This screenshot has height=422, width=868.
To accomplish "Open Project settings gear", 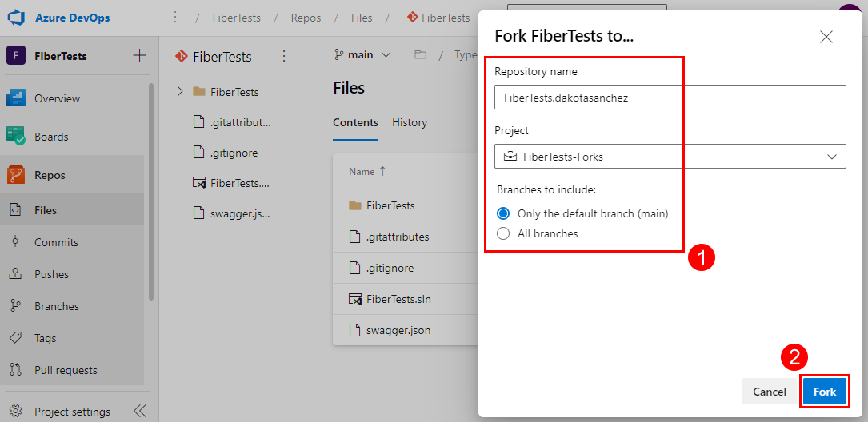I will [x=16, y=412].
